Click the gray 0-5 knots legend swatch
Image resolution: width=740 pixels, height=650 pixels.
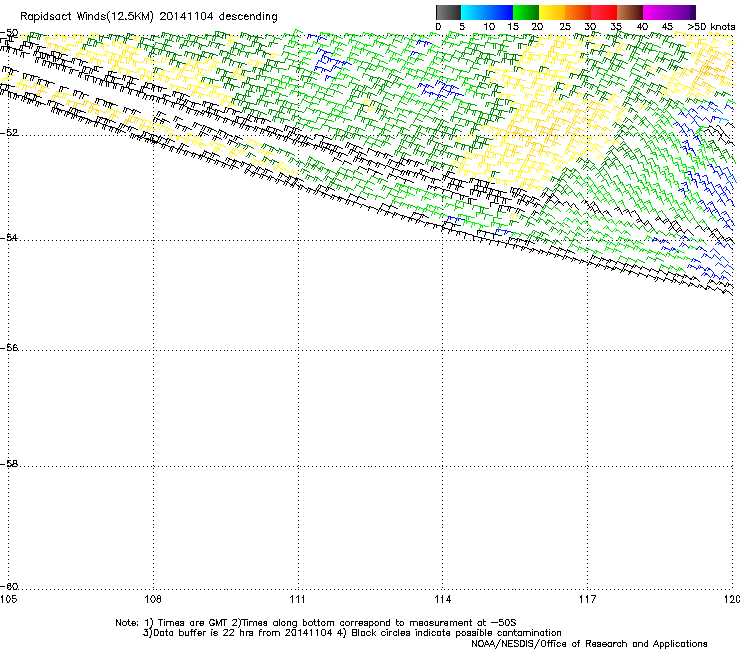[448, 12]
